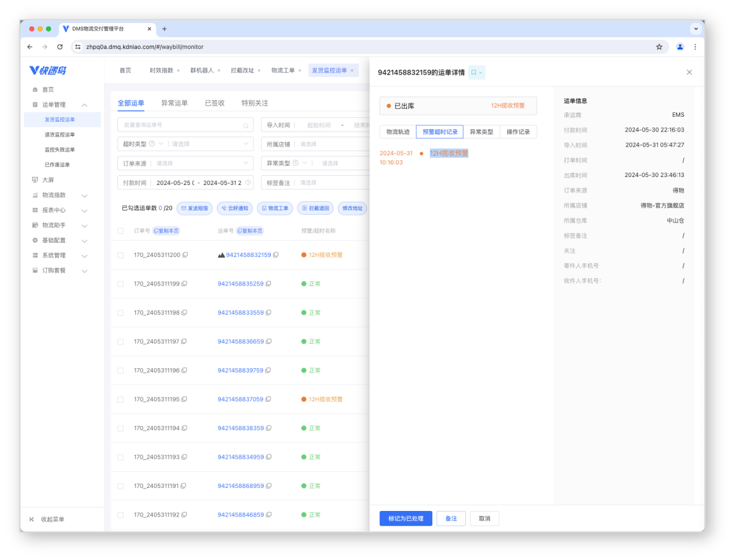Copy order number 170_2405311200 via copy icon

coord(184,255)
